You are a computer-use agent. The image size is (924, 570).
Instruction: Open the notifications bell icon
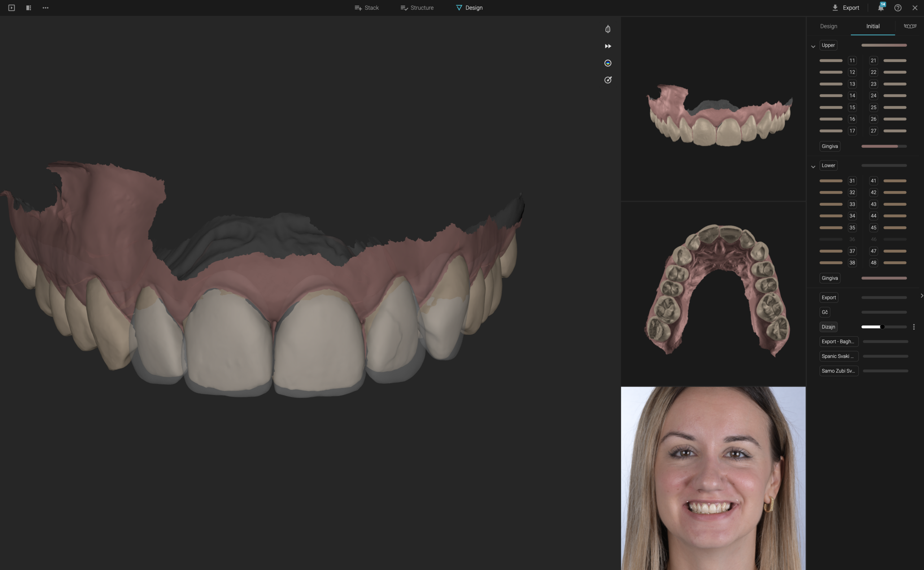click(x=881, y=8)
